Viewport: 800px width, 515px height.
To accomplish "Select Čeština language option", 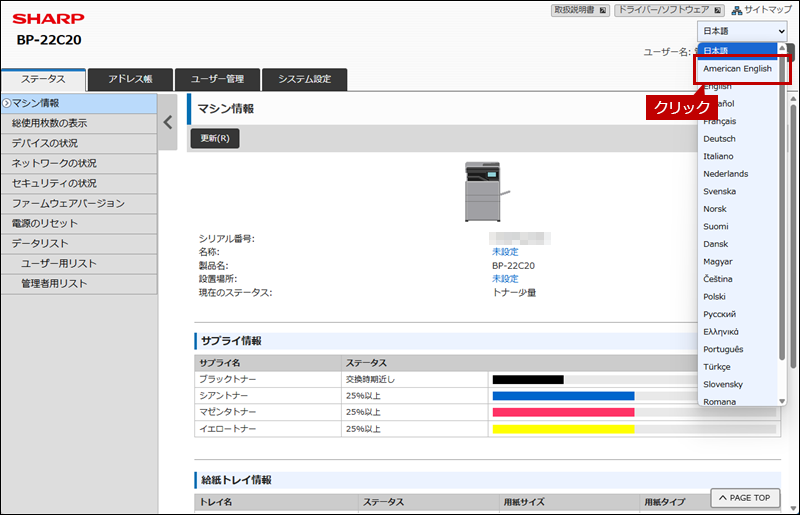I will (737, 279).
